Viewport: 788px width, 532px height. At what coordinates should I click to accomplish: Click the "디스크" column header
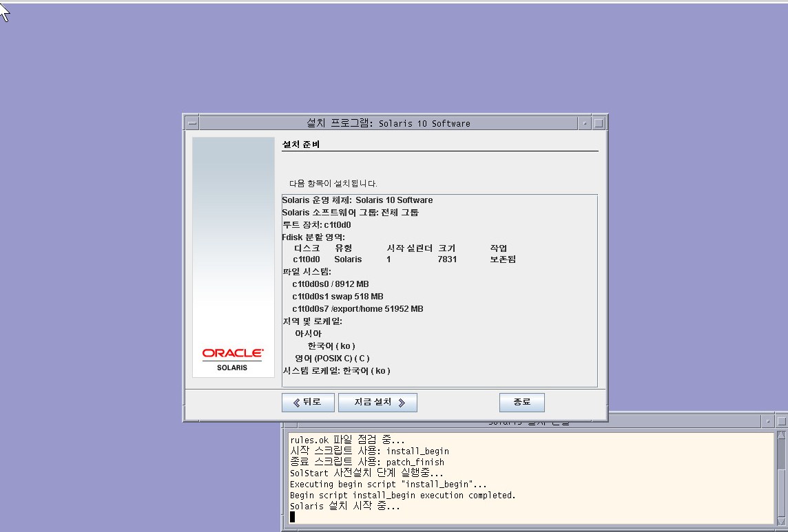(x=307, y=248)
